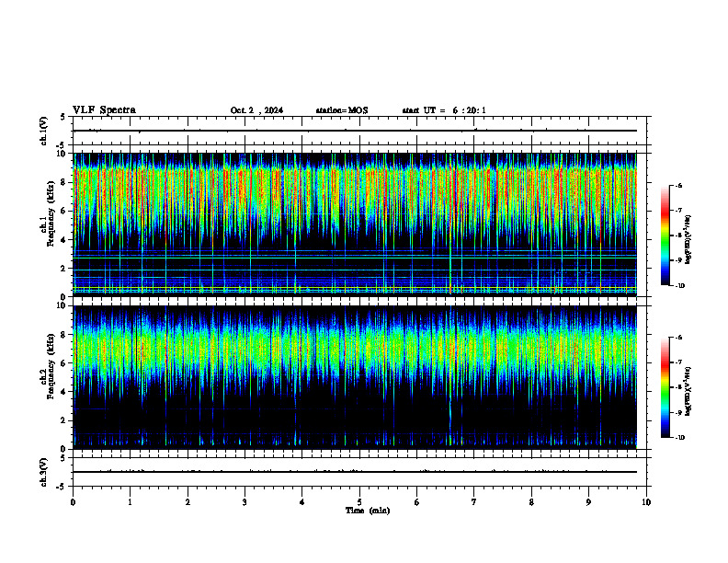Viewport: 728px width, 563px height.
Task: Click the ch.1 frequency axis tick "4"
Action: click(x=64, y=240)
